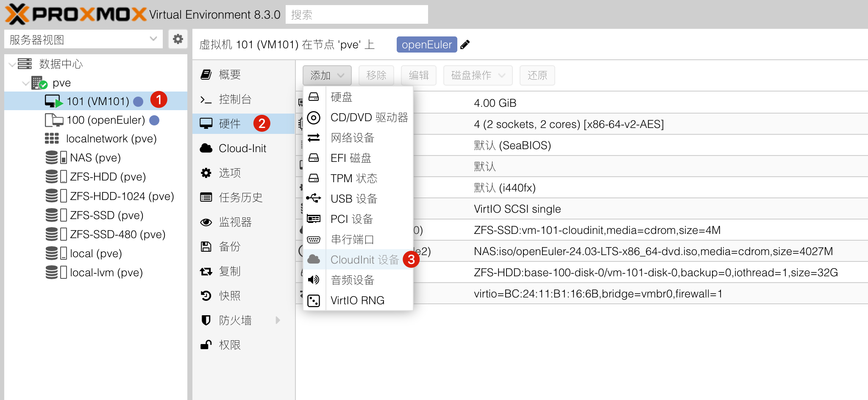Click the 概要 summary book icon

tap(206, 75)
